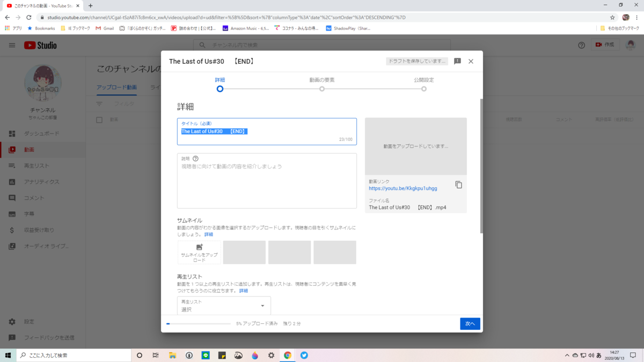Jump to 公開設定 step circle
This screenshot has width=644, height=362.
pyautogui.click(x=424, y=88)
